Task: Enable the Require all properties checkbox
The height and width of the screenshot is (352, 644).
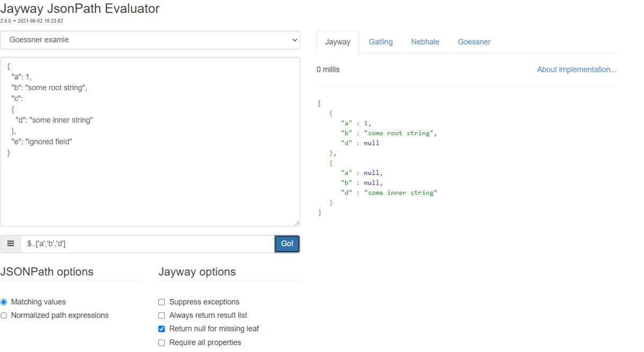Action: pos(162,342)
